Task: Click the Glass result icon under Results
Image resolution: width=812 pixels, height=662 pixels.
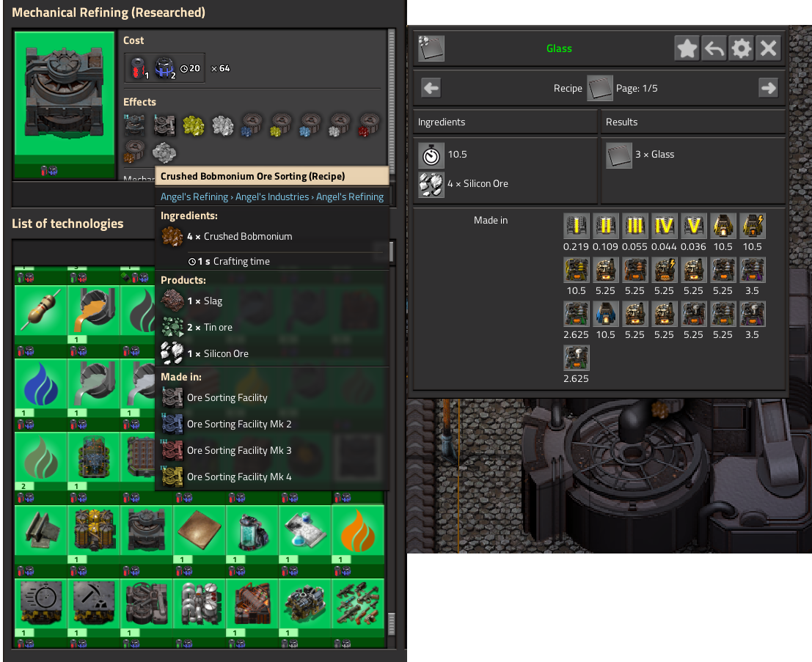Action: pos(618,155)
